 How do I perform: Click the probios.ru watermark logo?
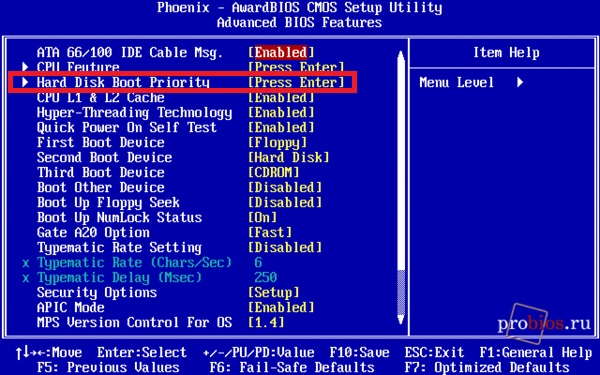(543, 323)
